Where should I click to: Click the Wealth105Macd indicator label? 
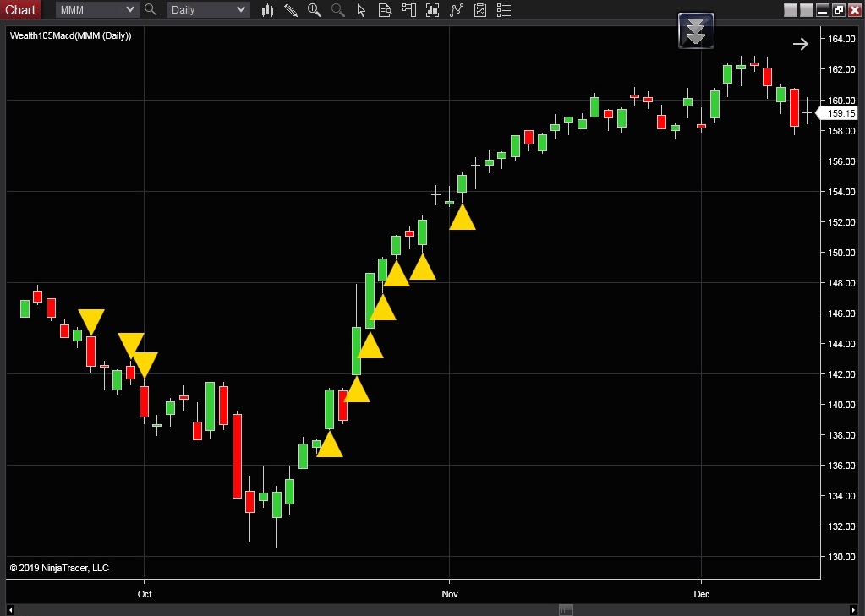[71, 35]
